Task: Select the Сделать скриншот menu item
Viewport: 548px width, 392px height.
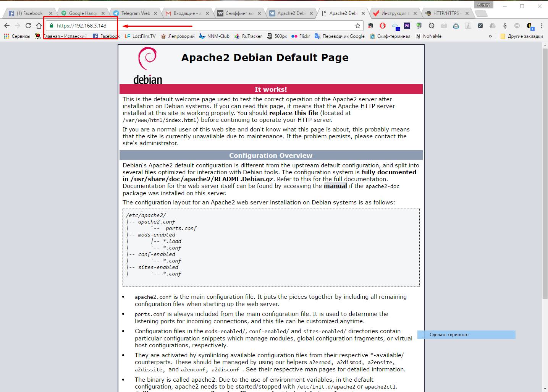Action: coord(466,335)
